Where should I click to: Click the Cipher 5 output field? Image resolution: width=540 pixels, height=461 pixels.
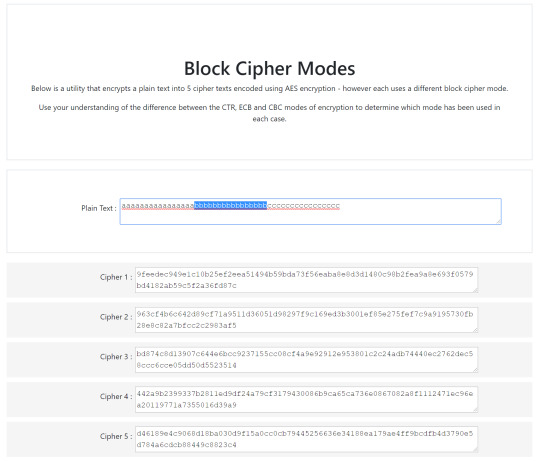coord(306,439)
